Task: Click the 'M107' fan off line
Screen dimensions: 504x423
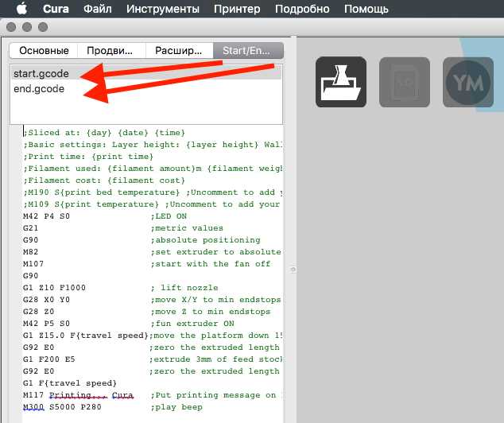Action: (x=147, y=263)
